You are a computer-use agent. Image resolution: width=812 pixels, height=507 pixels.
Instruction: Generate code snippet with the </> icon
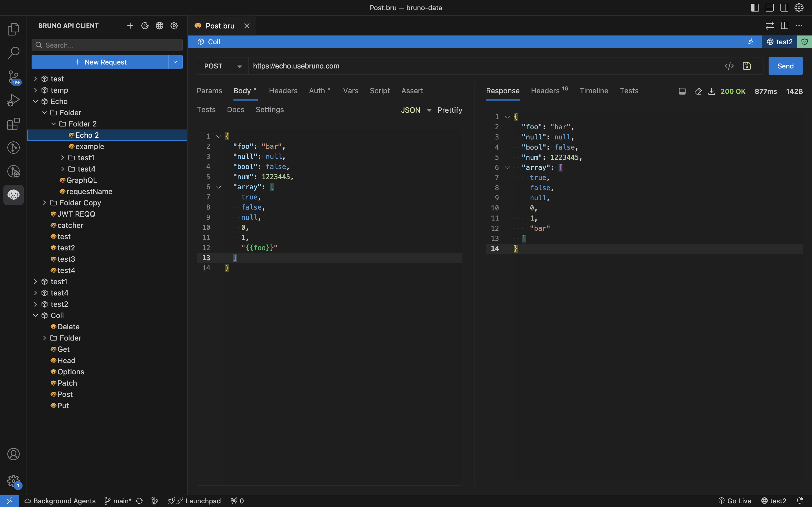pos(729,66)
